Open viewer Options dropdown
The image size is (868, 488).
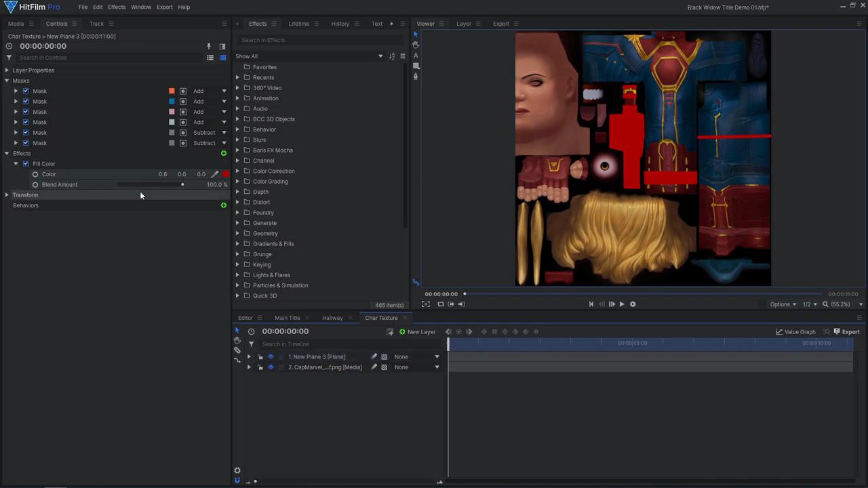click(783, 304)
